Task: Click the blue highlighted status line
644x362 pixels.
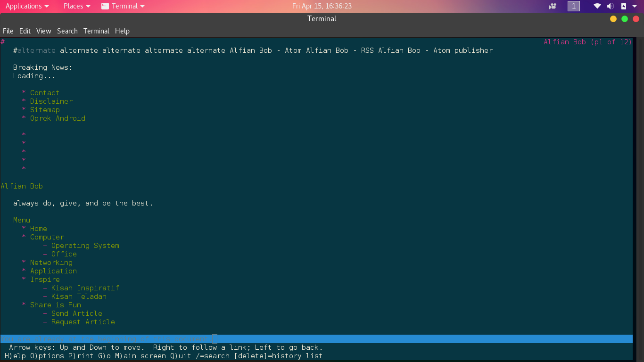Action: (316, 339)
